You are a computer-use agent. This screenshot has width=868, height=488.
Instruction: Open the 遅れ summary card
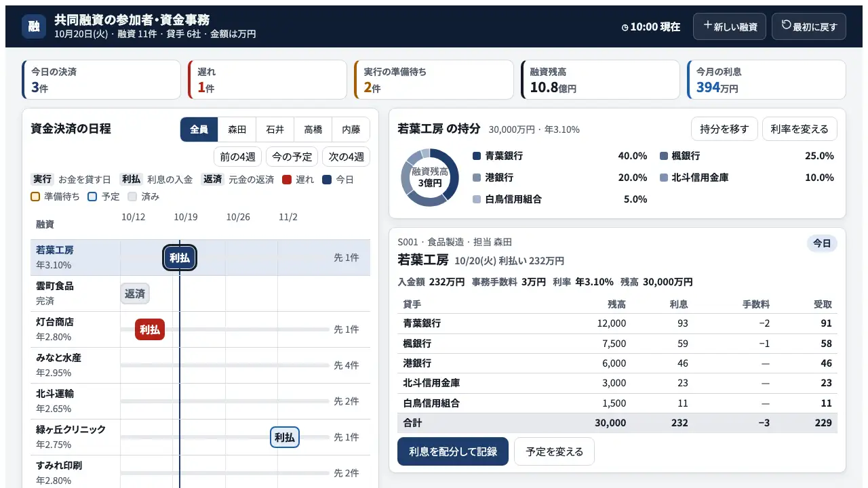pos(267,80)
